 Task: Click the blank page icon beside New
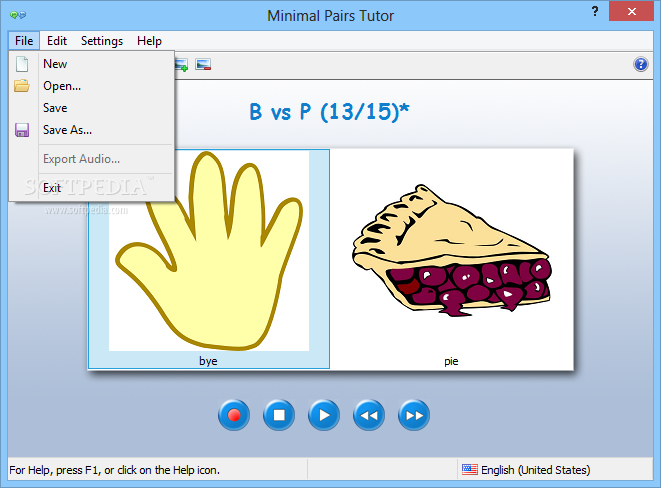(x=22, y=64)
